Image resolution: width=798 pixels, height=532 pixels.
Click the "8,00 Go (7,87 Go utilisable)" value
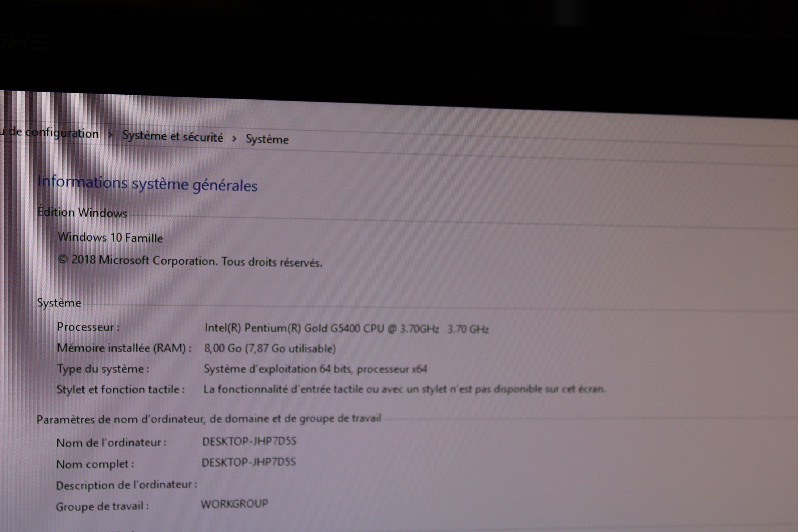click(270, 348)
